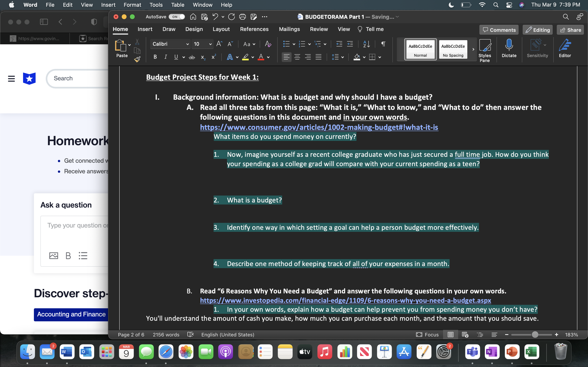Screen dimensions: 588x367
Task: Toggle bold formatting
Action: coord(155,57)
